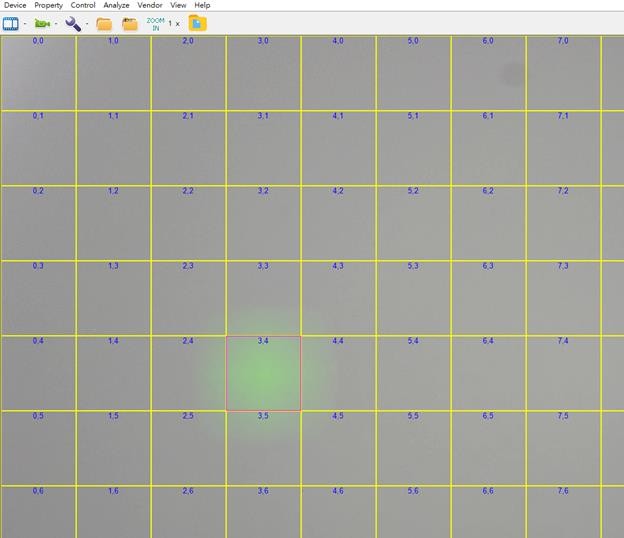
Task: Open the Device menu
Action: click(x=15, y=6)
